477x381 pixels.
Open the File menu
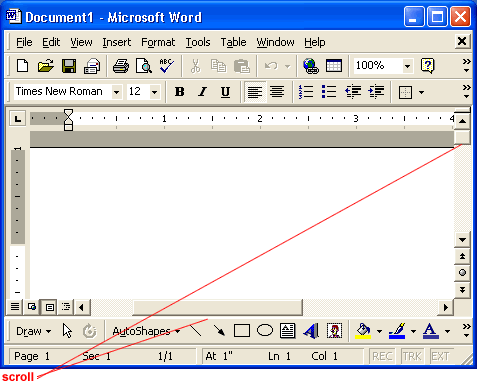pos(24,42)
